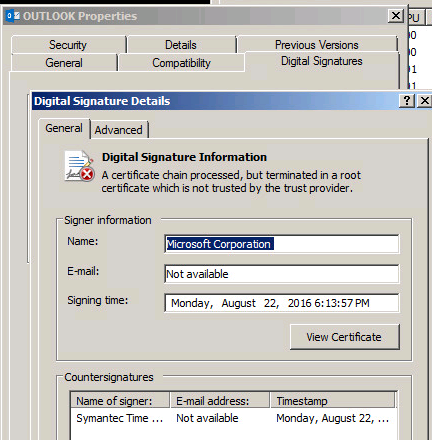
Task: Select General tab in Digital Signature Details
Action: coord(64,128)
